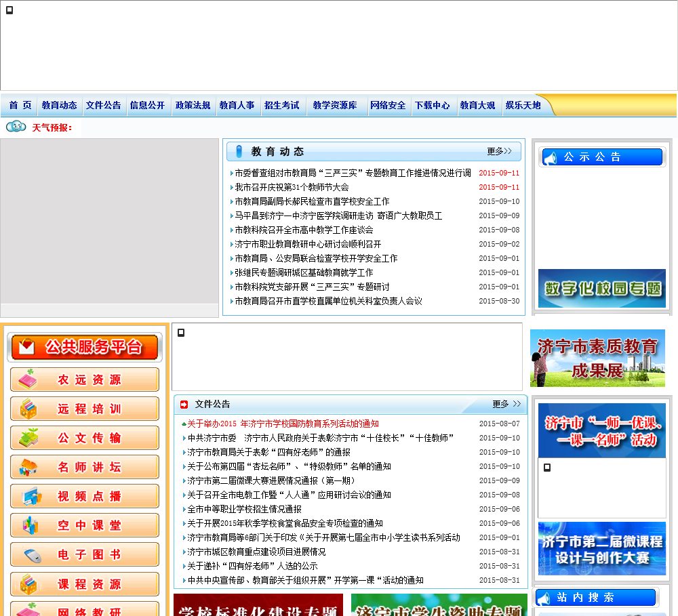This screenshot has width=678, height=616.
Task: Open notice 济宁市教育局关于表彰“四有好老师”的通报
Action: (269, 452)
